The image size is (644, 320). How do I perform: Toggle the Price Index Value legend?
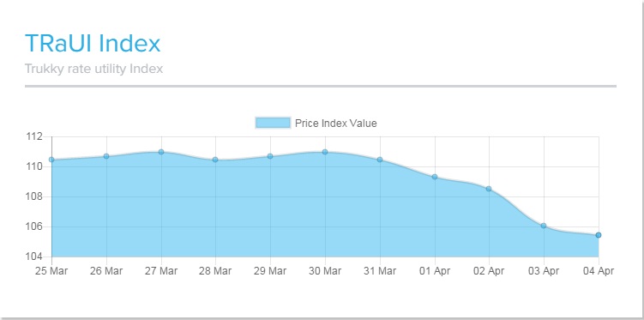[x=316, y=123]
